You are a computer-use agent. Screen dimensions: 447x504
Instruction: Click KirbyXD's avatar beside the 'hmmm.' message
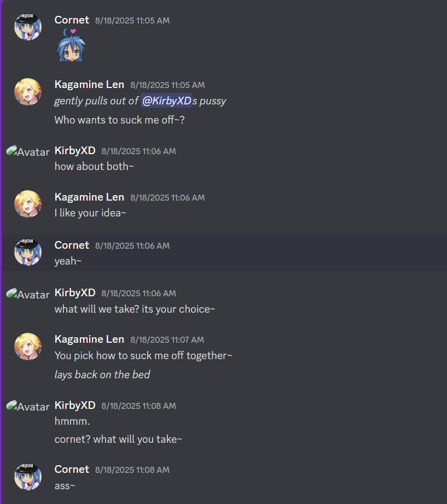pos(28,406)
